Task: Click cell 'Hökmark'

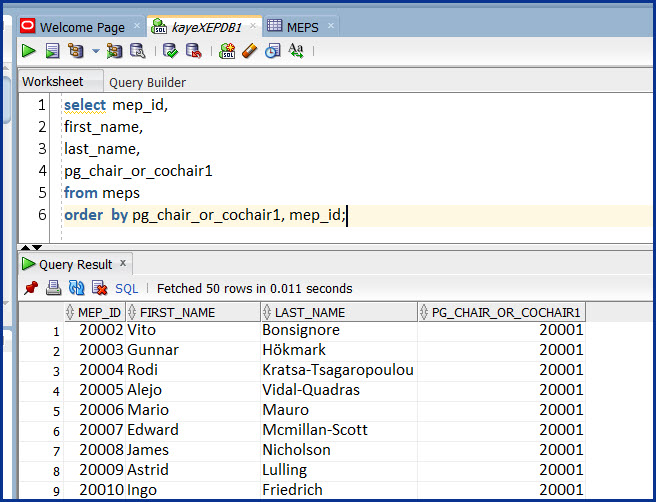Action: coord(339,350)
